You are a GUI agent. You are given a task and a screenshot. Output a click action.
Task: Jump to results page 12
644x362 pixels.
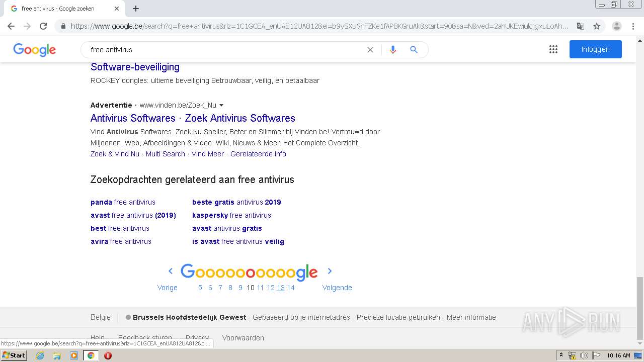click(x=271, y=288)
